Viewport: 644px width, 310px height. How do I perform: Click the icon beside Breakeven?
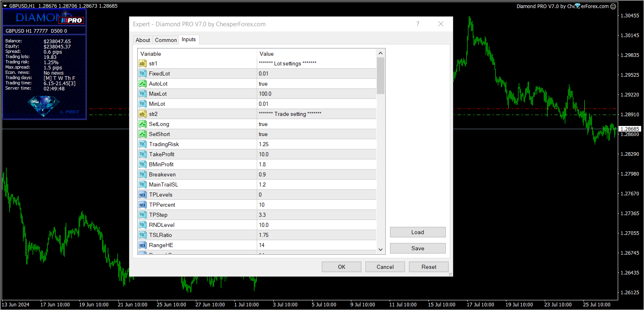(143, 174)
